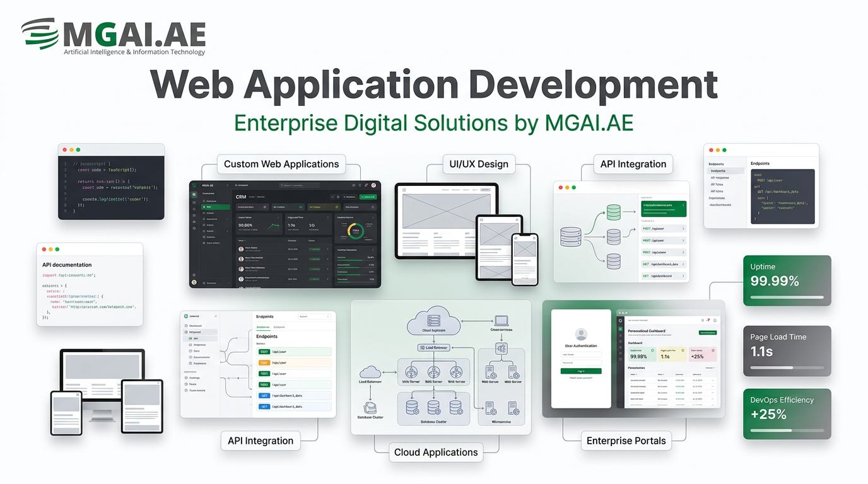The height and width of the screenshot is (484, 868).
Task: Click the 99.98% stat card in portal dashboard
Action: pos(642,354)
